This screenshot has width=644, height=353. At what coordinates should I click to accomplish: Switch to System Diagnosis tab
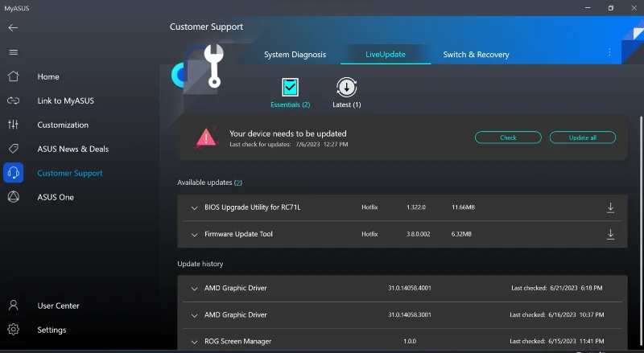click(x=295, y=55)
